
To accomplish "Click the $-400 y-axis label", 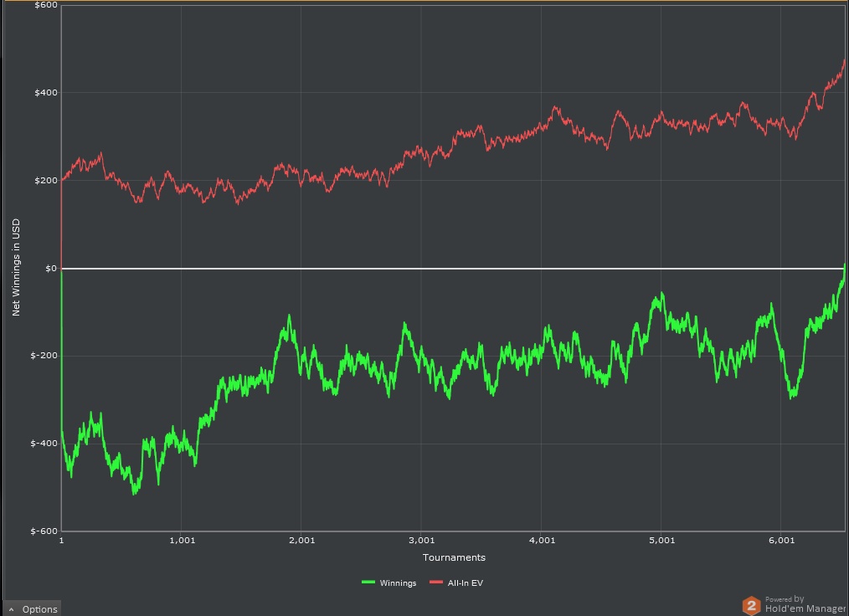I will tap(44, 444).
